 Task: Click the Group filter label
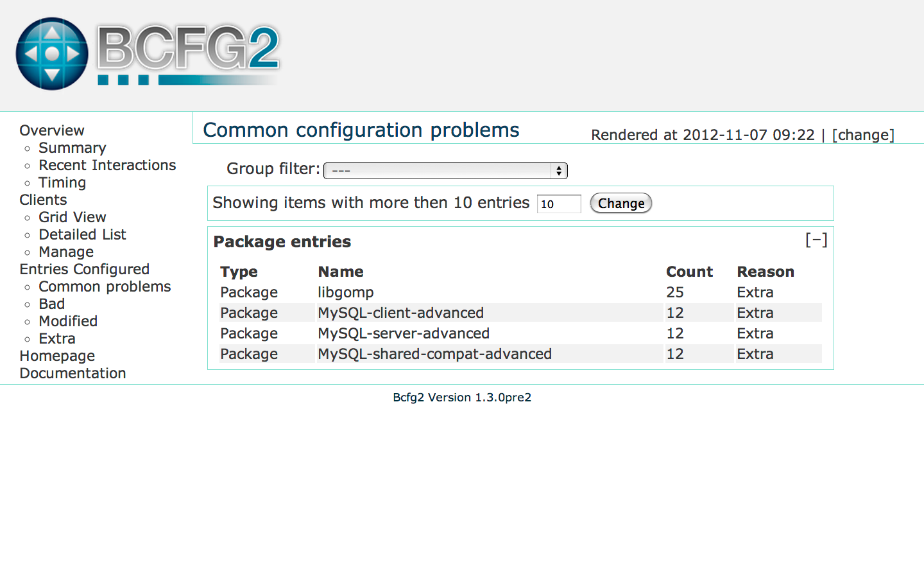tap(273, 168)
